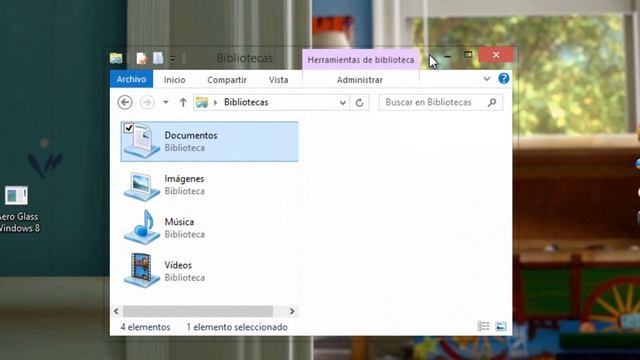The image size is (640, 360).
Task: Open the address bar history dropdown
Action: coord(343,102)
